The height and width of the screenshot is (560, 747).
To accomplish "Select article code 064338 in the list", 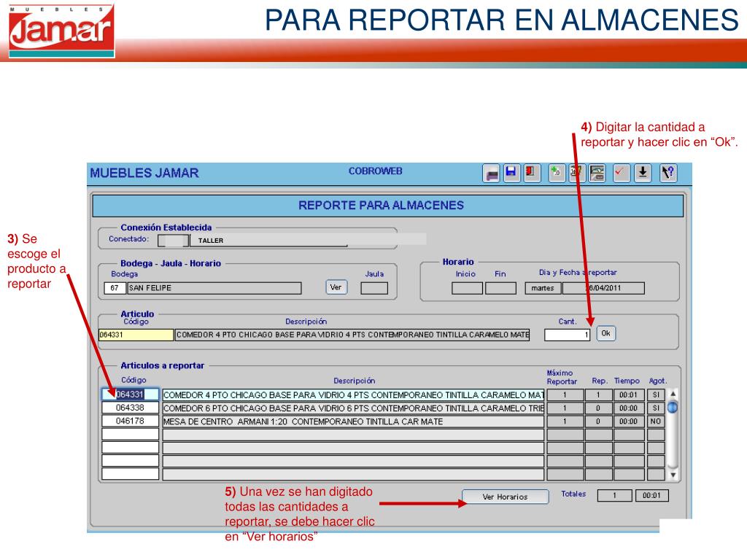I will click(130, 408).
